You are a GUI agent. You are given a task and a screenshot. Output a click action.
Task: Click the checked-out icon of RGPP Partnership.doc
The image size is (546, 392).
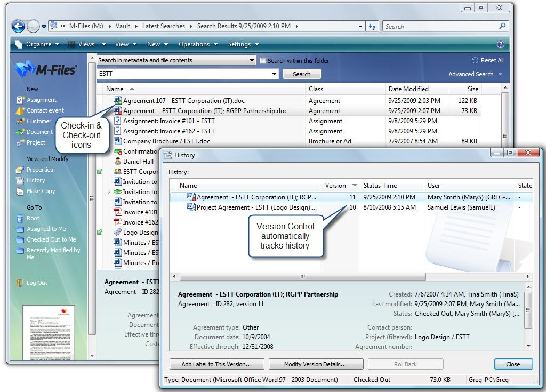(x=118, y=110)
